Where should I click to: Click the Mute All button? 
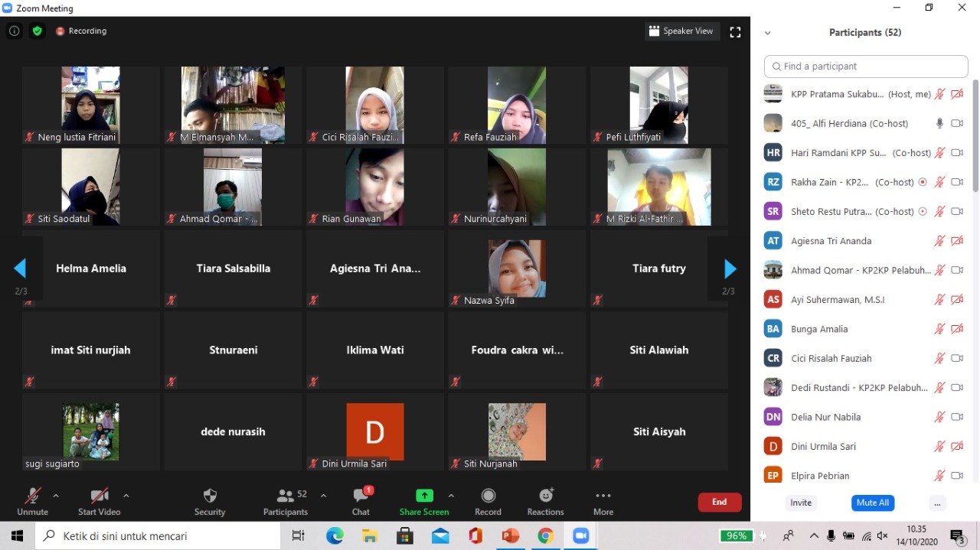click(x=872, y=503)
